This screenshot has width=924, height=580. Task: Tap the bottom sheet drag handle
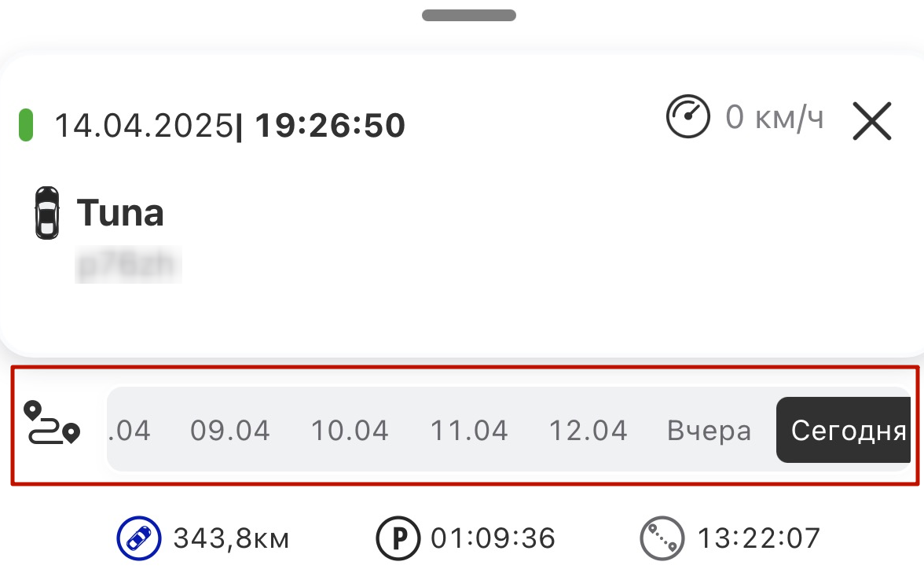coord(469,16)
